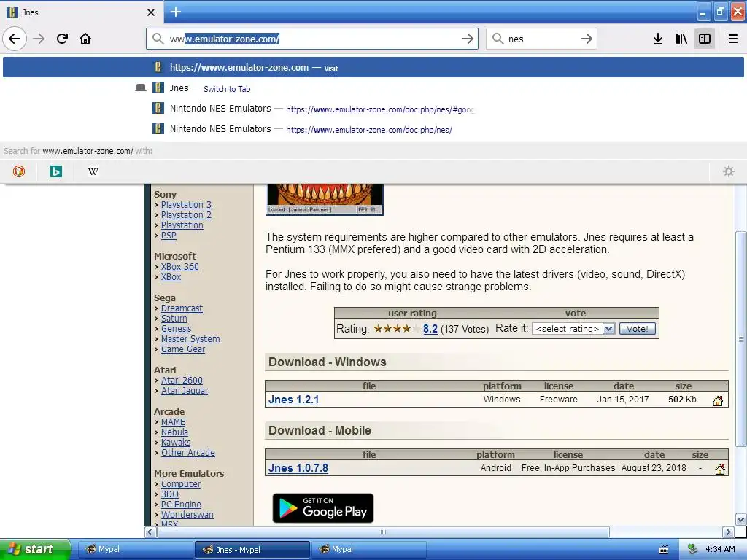Click into the URL address field
The width and height of the screenshot is (747, 560).
312,39
